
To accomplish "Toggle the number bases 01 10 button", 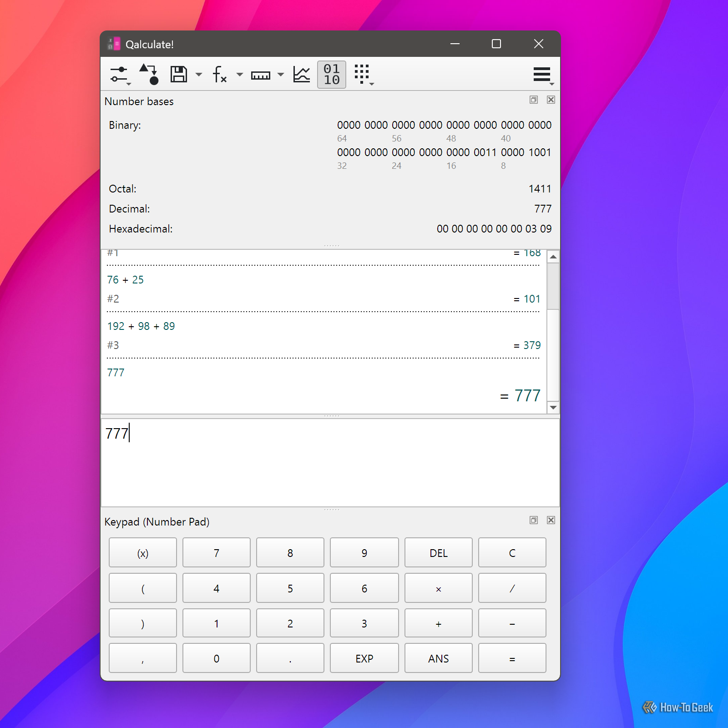I will 332,74.
